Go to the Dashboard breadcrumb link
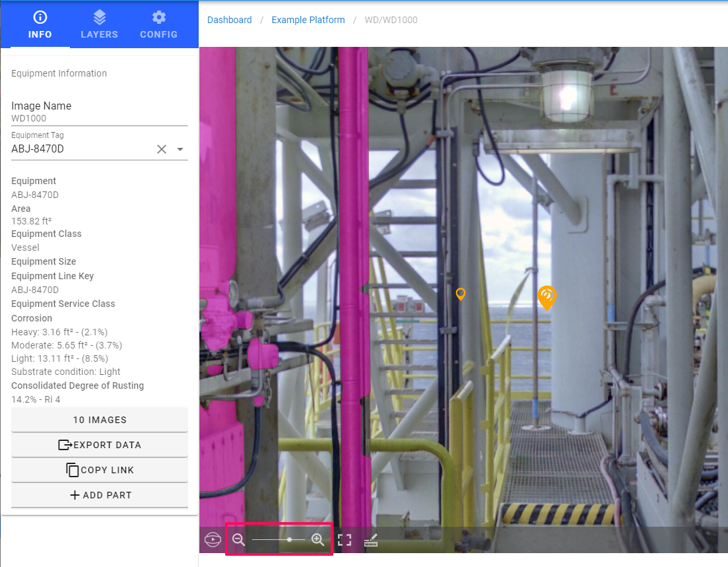This screenshot has height=567, width=728. tap(229, 20)
